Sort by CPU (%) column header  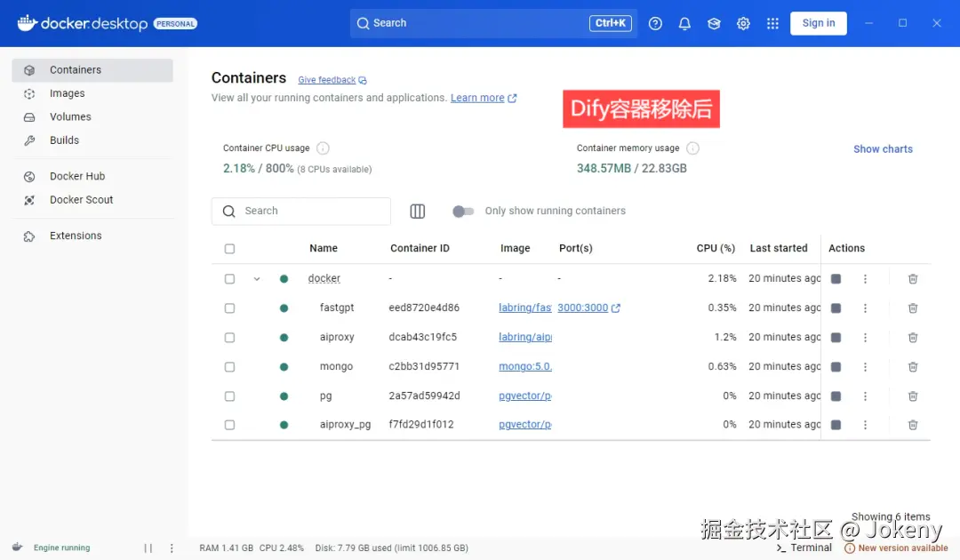click(716, 248)
